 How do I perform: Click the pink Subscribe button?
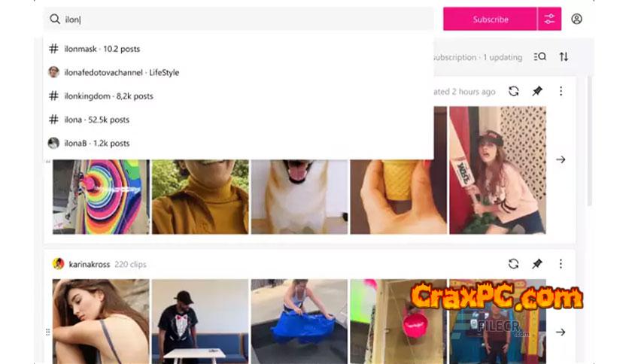pos(490,19)
